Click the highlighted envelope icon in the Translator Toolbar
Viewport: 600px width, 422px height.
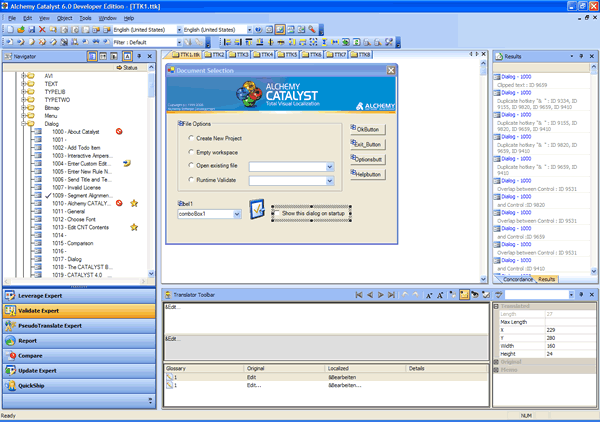(x=464, y=295)
